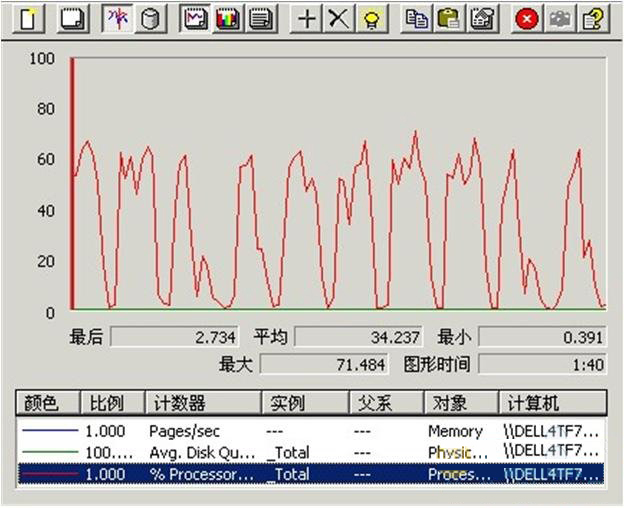624x508 pixels.
Task: Click green color line of Avg. Disk row
Action: pos(50,452)
